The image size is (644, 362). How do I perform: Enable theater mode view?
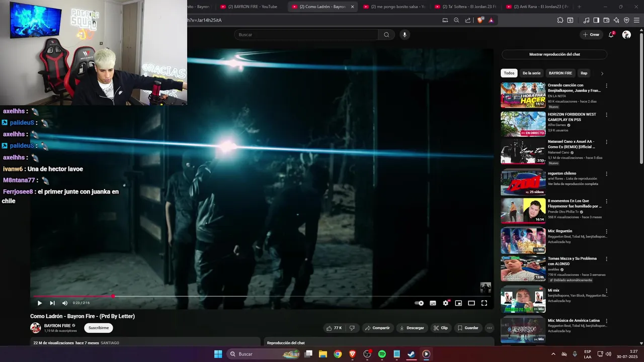pos(471,303)
